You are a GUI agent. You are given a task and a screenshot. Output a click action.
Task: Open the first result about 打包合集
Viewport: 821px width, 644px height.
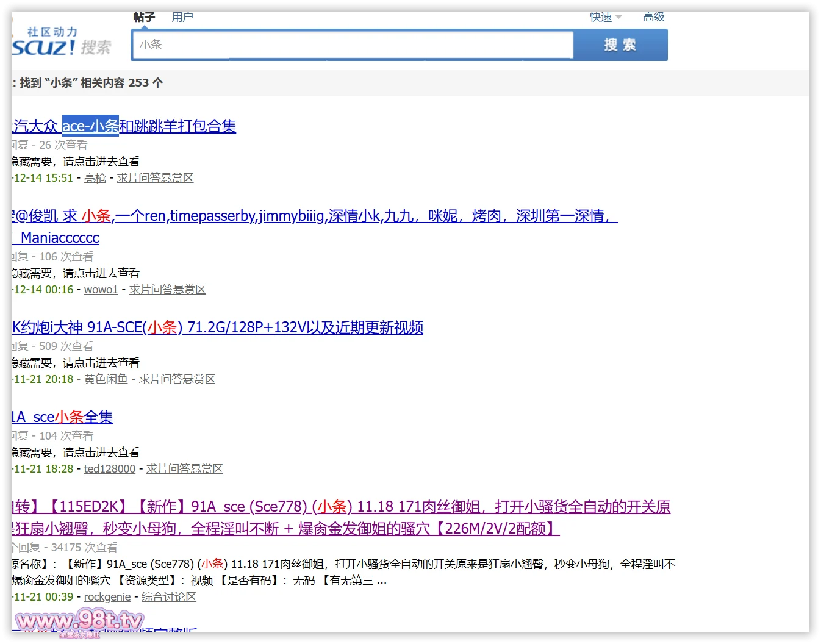coord(124,126)
